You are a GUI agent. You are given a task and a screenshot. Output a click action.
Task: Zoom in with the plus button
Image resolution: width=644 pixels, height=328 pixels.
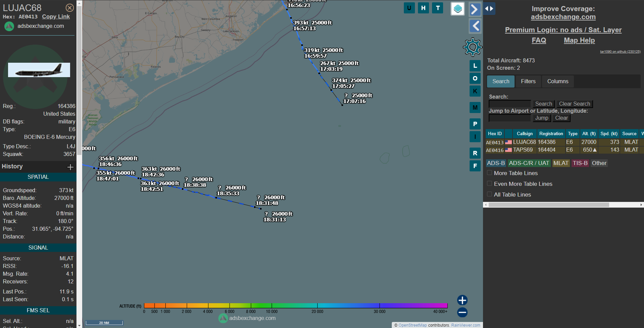coord(462,300)
